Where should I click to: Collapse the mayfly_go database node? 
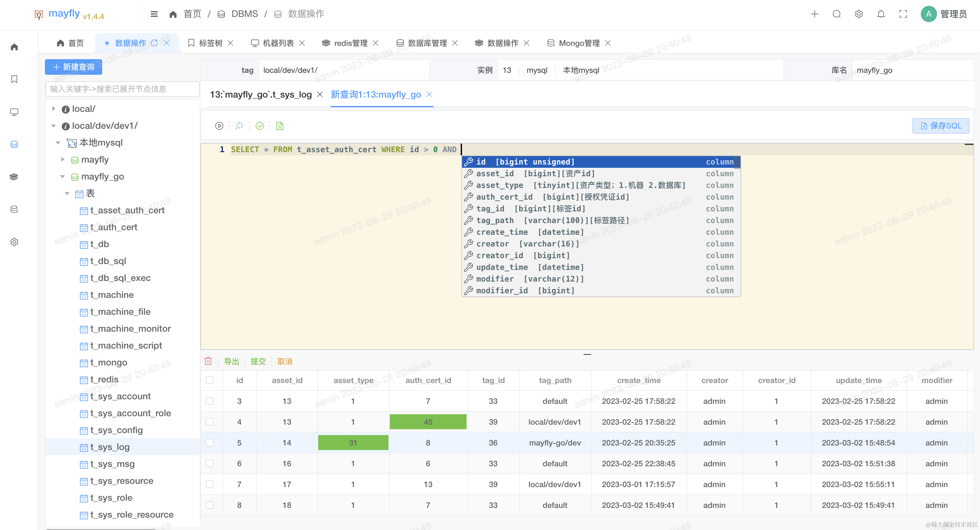tap(63, 177)
